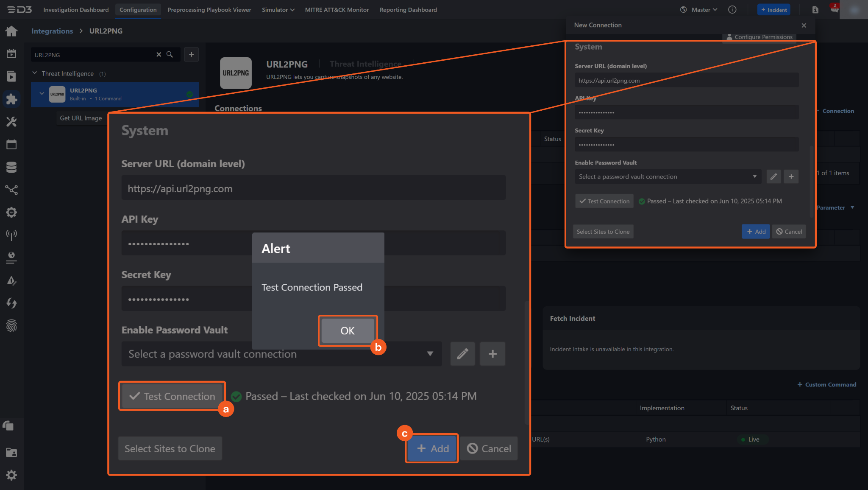Click OK in the Alert dialog
Image resolution: width=868 pixels, height=490 pixels.
pyautogui.click(x=347, y=330)
